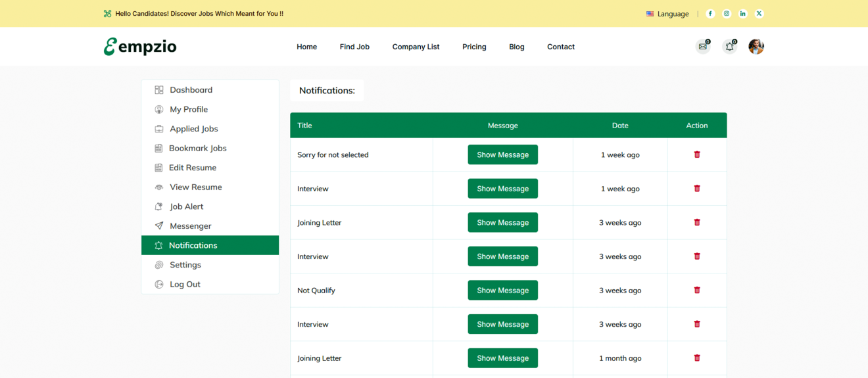Click the Edit Resume sidebar icon
Image resolution: width=868 pixels, height=378 pixels.
(x=158, y=168)
